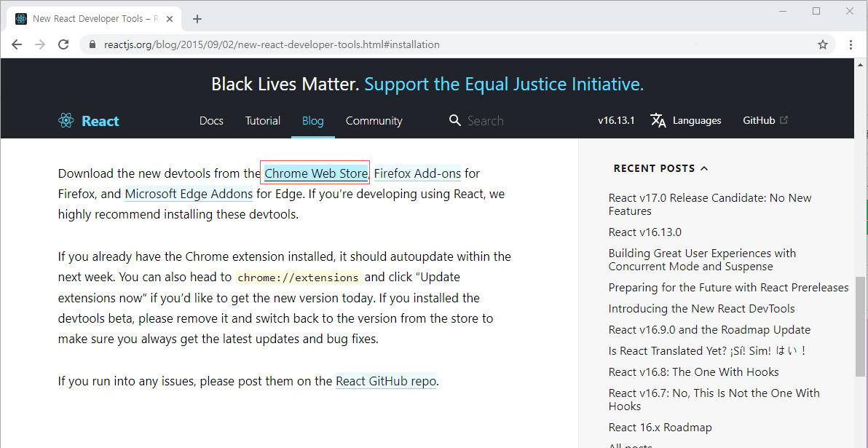Image resolution: width=868 pixels, height=448 pixels.
Task: Click the search magnifier icon
Action: [x=455, y=120]
